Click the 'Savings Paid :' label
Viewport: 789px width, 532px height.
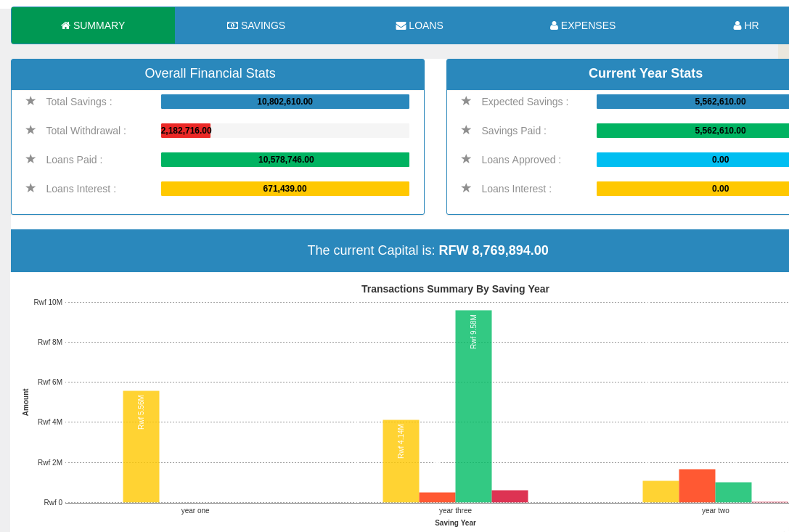(514, 131)
